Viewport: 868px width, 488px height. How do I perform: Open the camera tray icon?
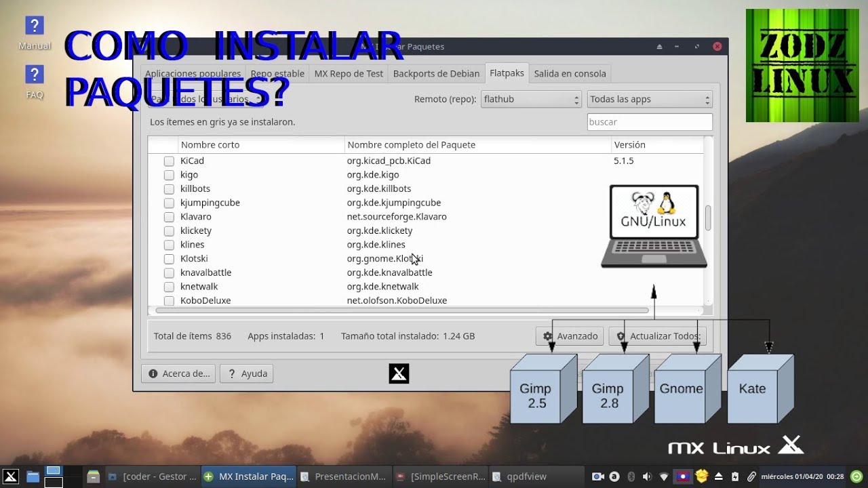(598, 476)
